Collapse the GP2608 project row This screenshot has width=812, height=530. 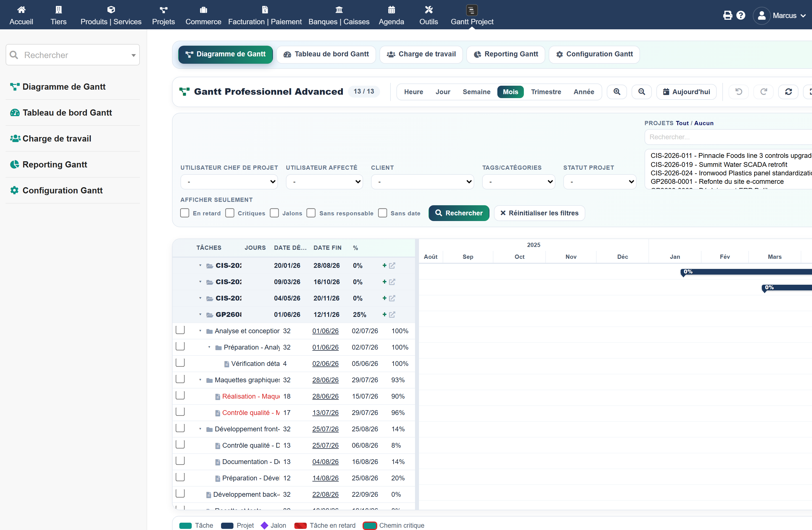[200, 314]
